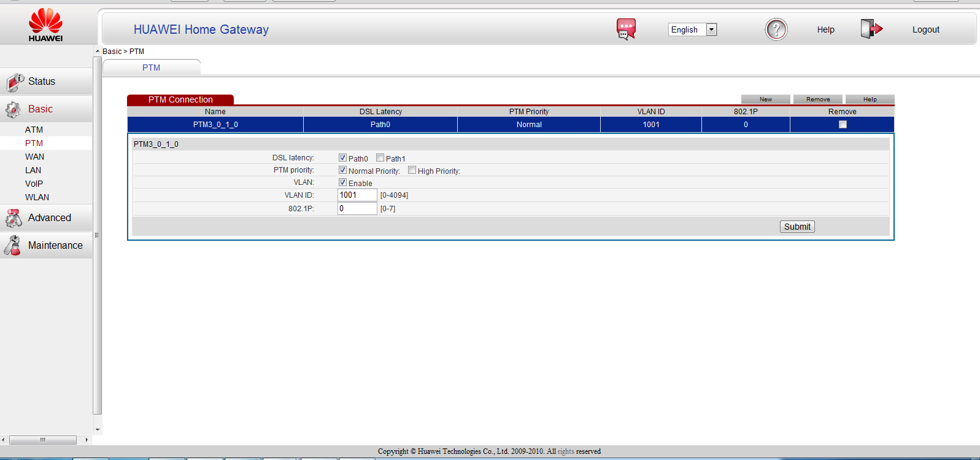The image size is (980, 460).
Task: Select the PTM3_0_1_0 table row name
Action: [215, 125]
